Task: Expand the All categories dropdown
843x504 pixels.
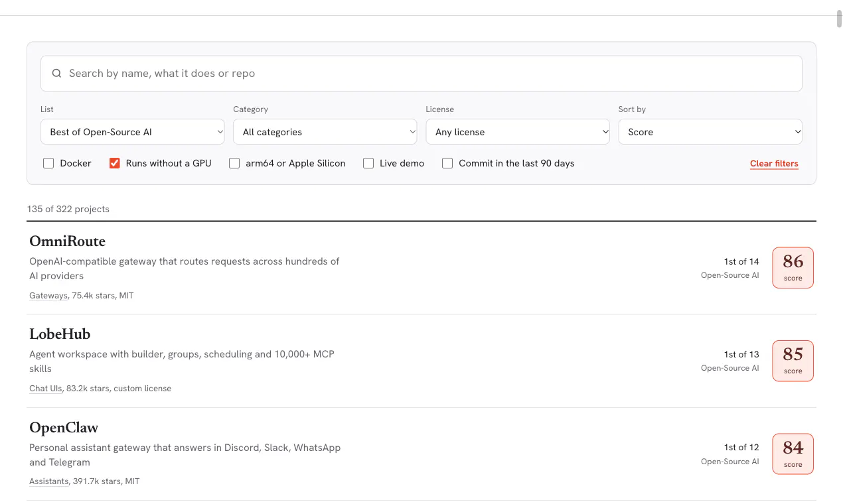Action: 325,132
